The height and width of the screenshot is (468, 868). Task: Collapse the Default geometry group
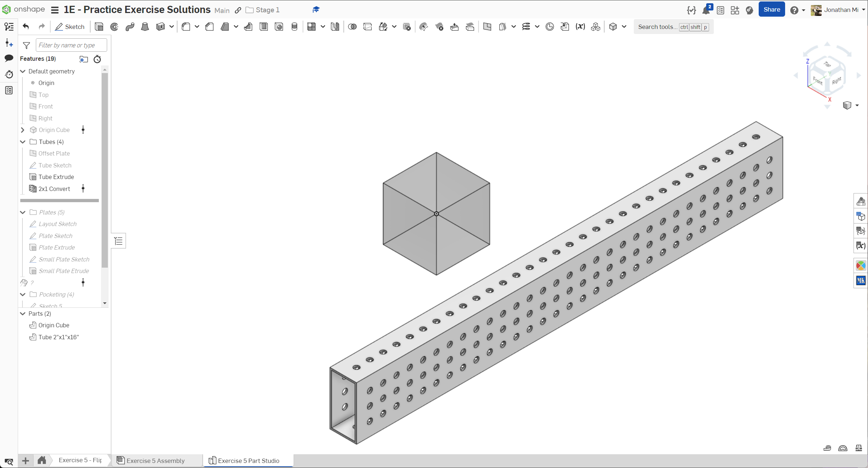click(23, 71)
